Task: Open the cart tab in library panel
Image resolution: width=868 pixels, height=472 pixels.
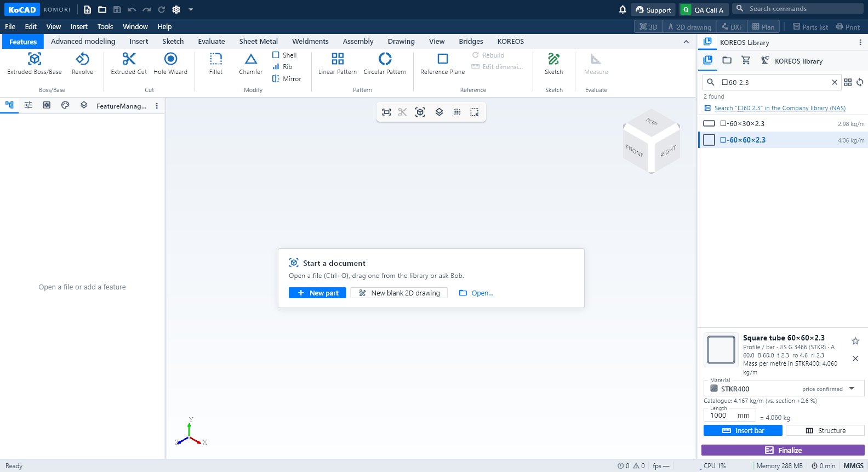Action: point(746,60)
